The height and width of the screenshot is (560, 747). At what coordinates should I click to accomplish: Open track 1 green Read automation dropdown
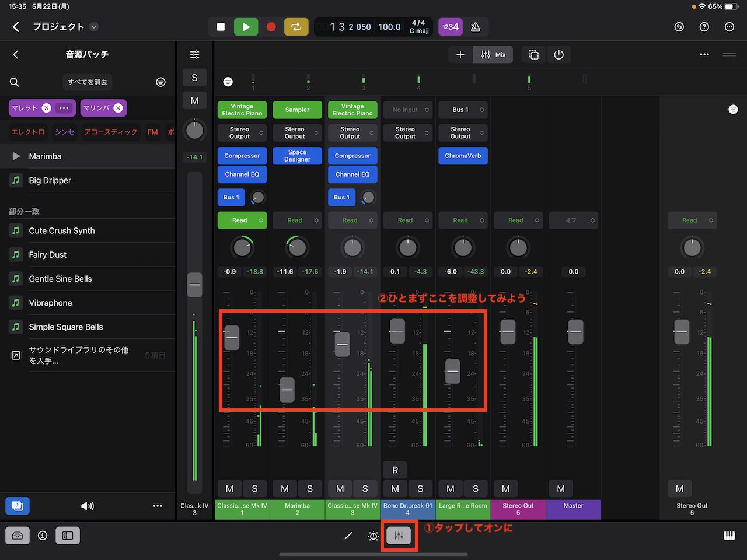click(x=242, y=220)
